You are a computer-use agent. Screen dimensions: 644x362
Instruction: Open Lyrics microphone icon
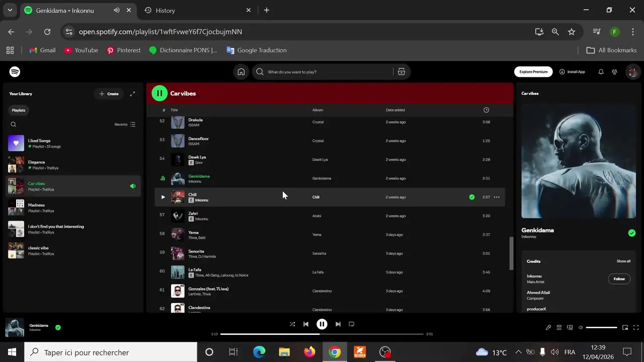(548, 327)
